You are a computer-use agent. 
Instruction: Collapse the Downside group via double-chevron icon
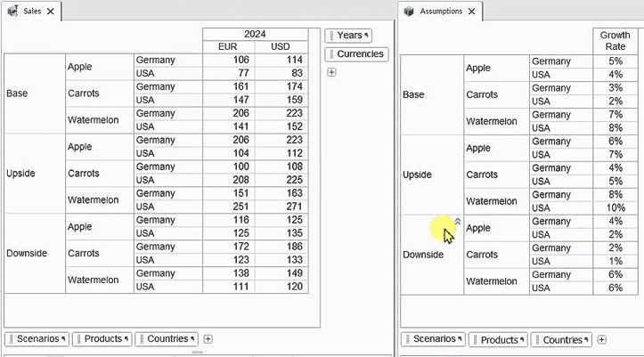tap(458, 221)
